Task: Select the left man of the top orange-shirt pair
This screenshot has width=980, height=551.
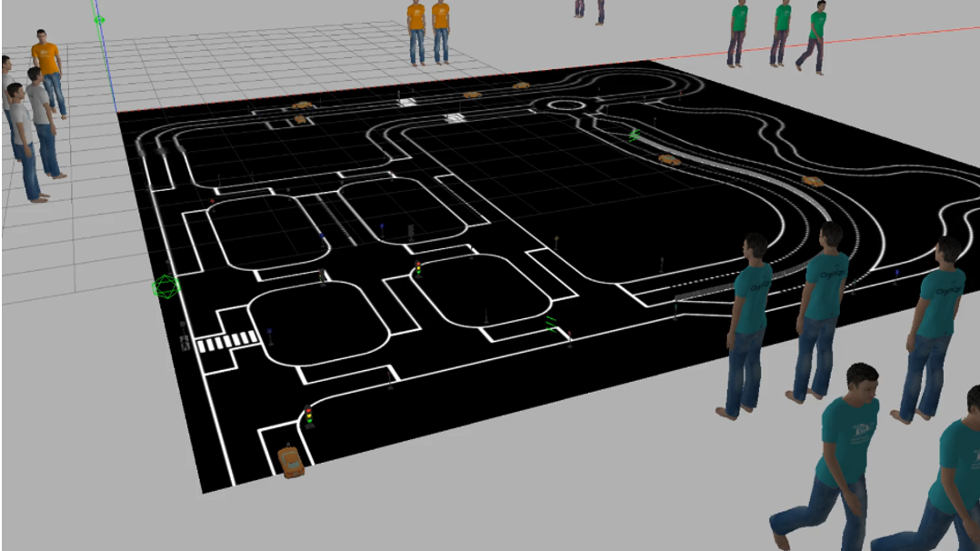Action: pos(416,32)
